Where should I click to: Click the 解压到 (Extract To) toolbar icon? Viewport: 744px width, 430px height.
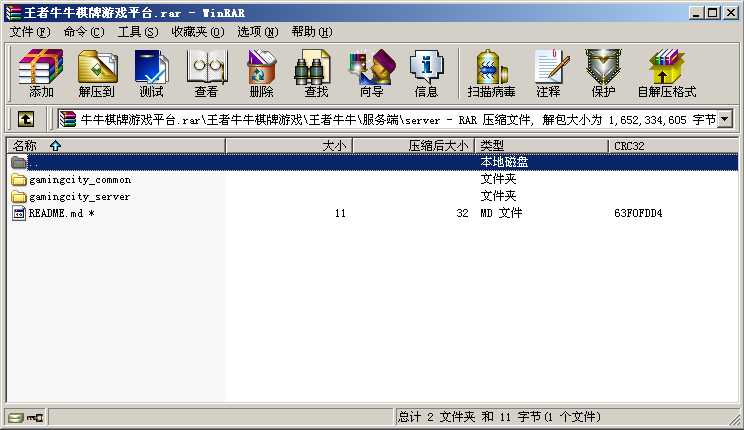click(97, 73)
